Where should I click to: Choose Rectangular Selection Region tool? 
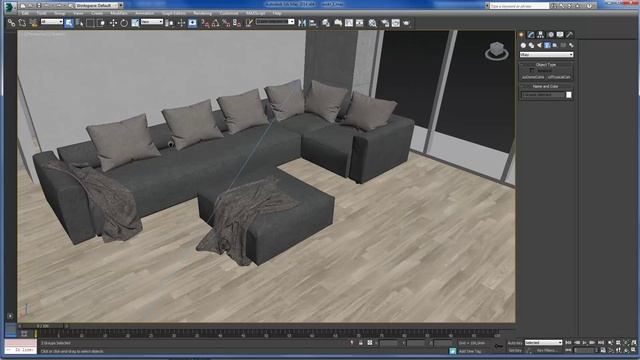pos(90,23)
